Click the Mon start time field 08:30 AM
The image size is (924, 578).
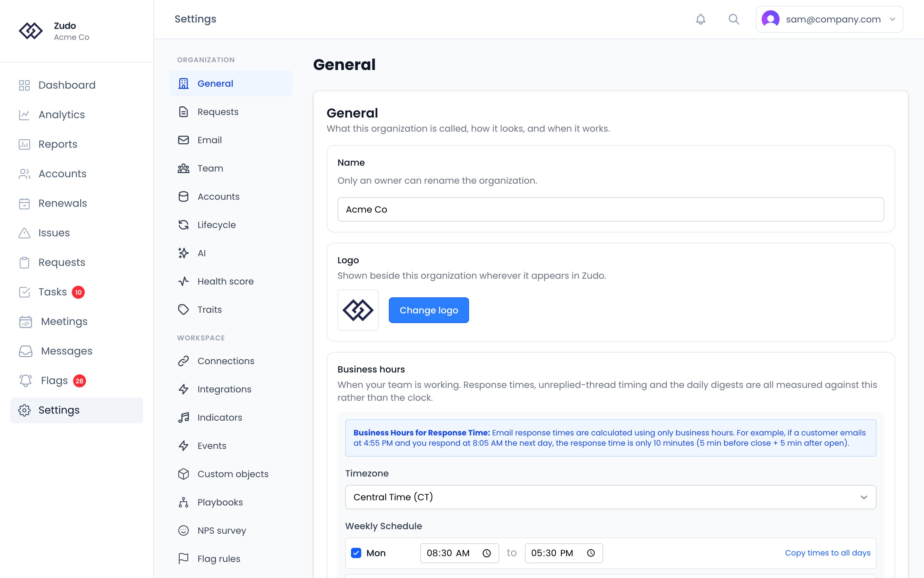(x=459, y=553)
